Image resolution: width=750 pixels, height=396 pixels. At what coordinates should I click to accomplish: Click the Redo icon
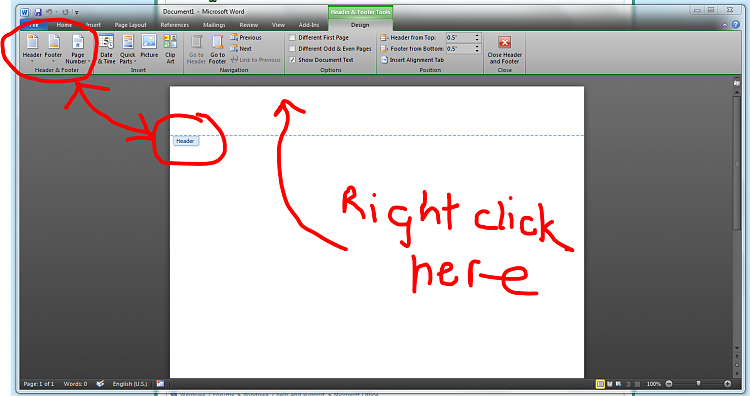pyautogui.click(x=66, y=12)
